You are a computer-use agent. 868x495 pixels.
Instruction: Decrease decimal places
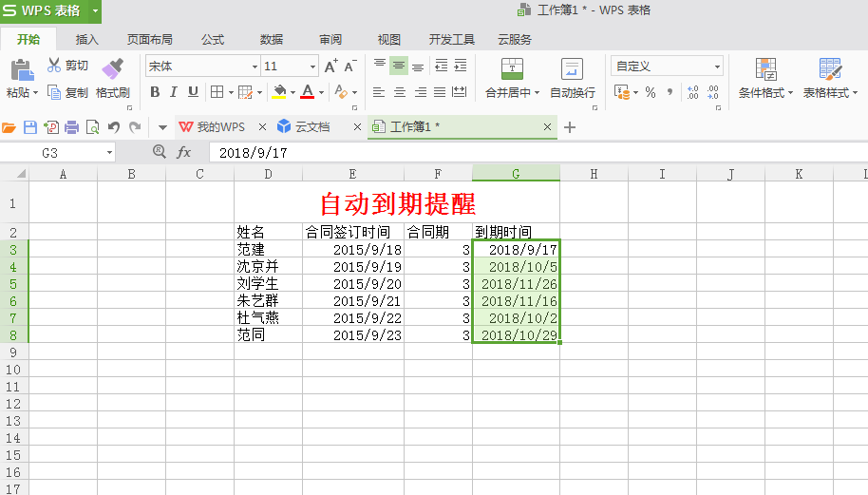[x=713, y=92]
